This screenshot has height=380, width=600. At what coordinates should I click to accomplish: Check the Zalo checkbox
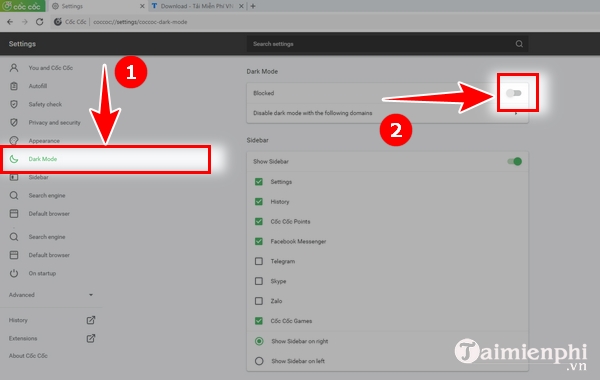click(259, 301)
